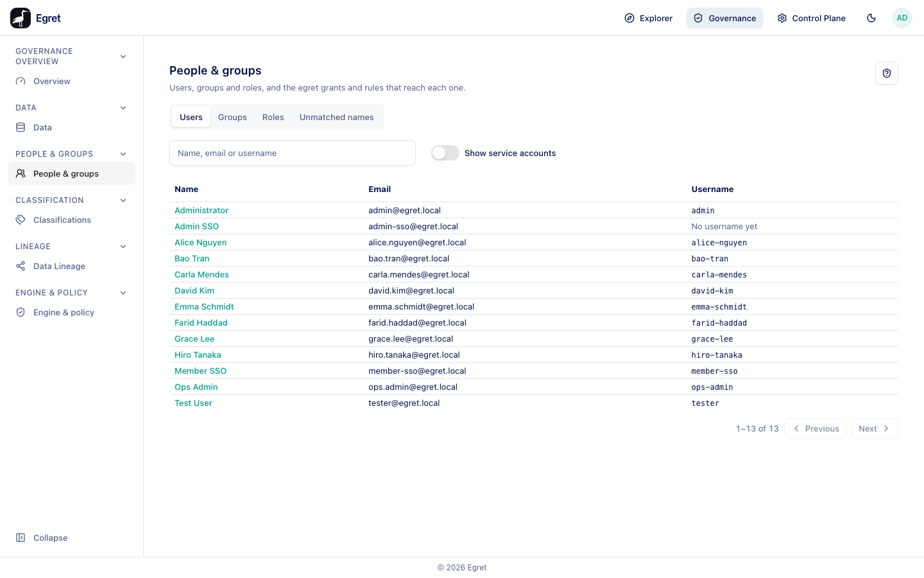Collapse the Lineage section chevron
The height and width of the screenshot is (578, 924).
click(123, 247)
